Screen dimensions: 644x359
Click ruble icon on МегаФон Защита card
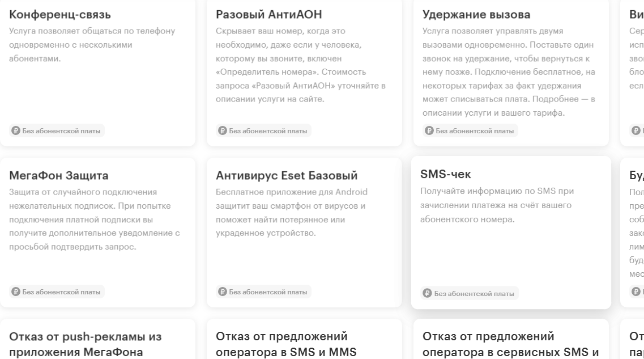(x=16, y=292)
